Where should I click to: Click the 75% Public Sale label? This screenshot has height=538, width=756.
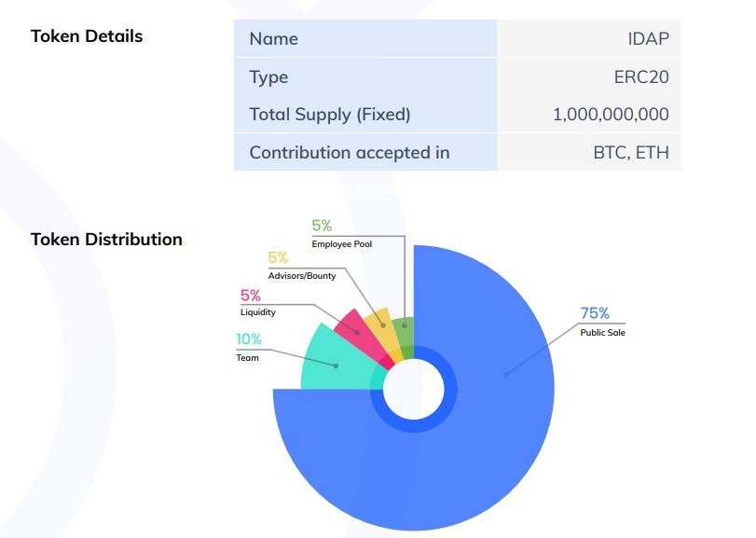pos(601,321)
